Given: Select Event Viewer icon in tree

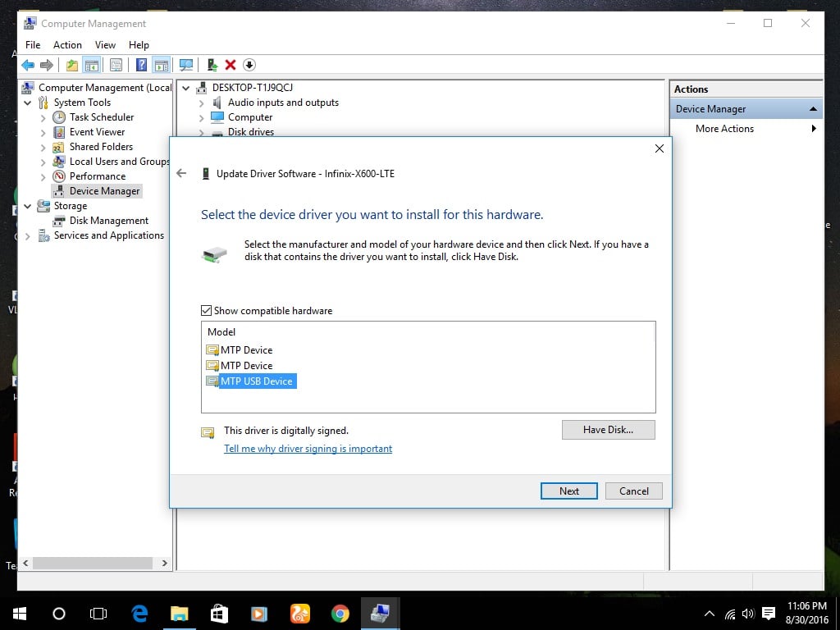Looking at the screenshot, I should pyautogui.click(x=59, y=132).
